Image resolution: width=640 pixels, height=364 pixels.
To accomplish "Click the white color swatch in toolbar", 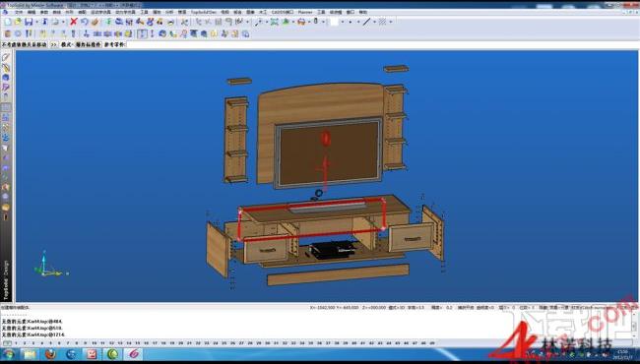I will pyautogui.click(x=335, y=22).
